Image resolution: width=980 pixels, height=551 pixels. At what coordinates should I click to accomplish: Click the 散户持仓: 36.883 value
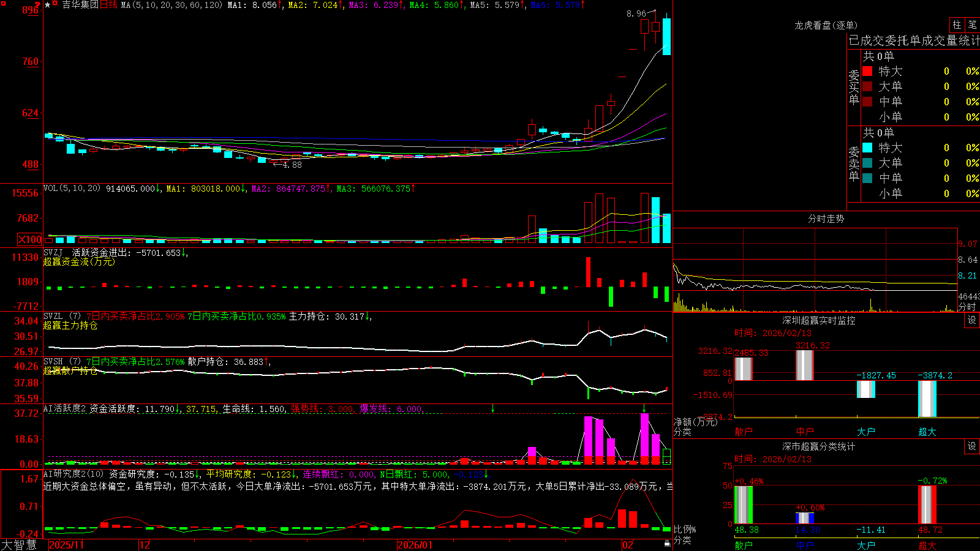point(225,362)
